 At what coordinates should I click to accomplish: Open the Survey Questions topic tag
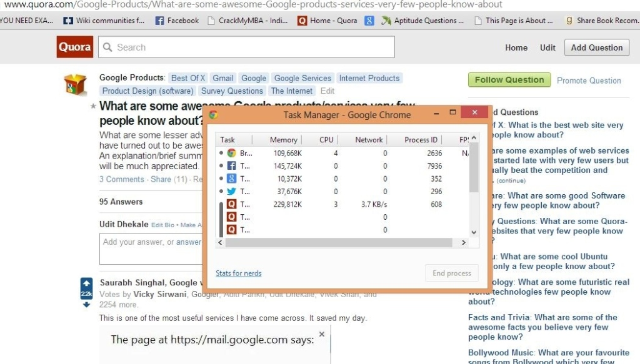coord(232,91)
